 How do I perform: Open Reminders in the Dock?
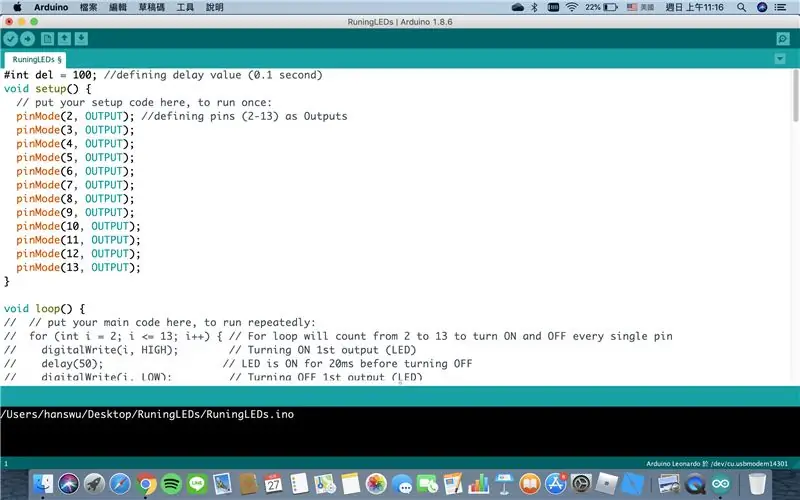pyautogui.click(x=299, y=484)
